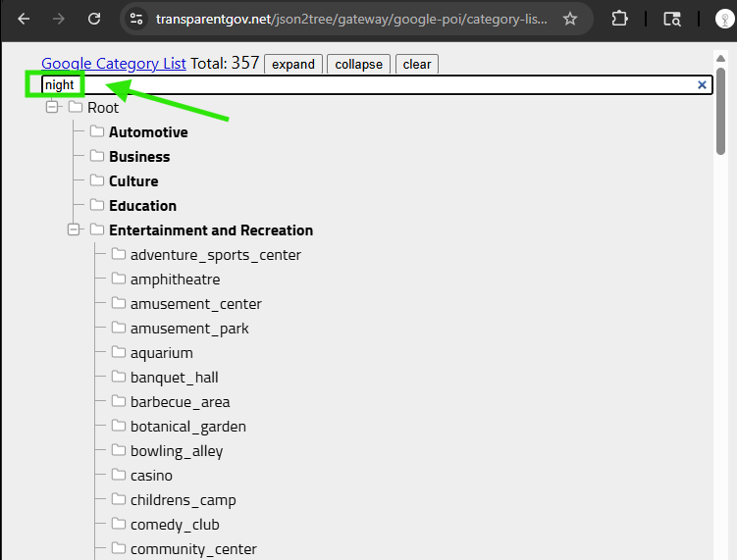
Task: Click the folder icon beside Automotive
Action: coord(97,131)
